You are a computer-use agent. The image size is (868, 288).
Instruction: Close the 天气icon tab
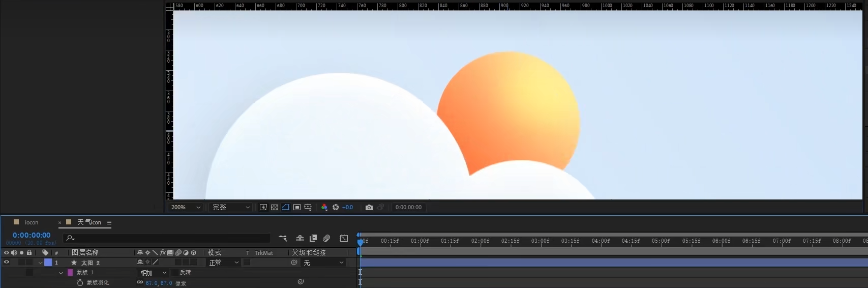[59, 222]
